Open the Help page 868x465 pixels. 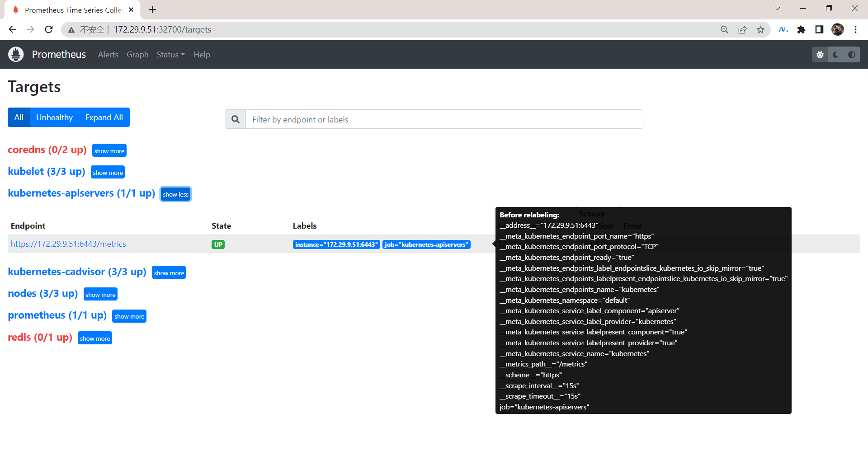(202, 54)
